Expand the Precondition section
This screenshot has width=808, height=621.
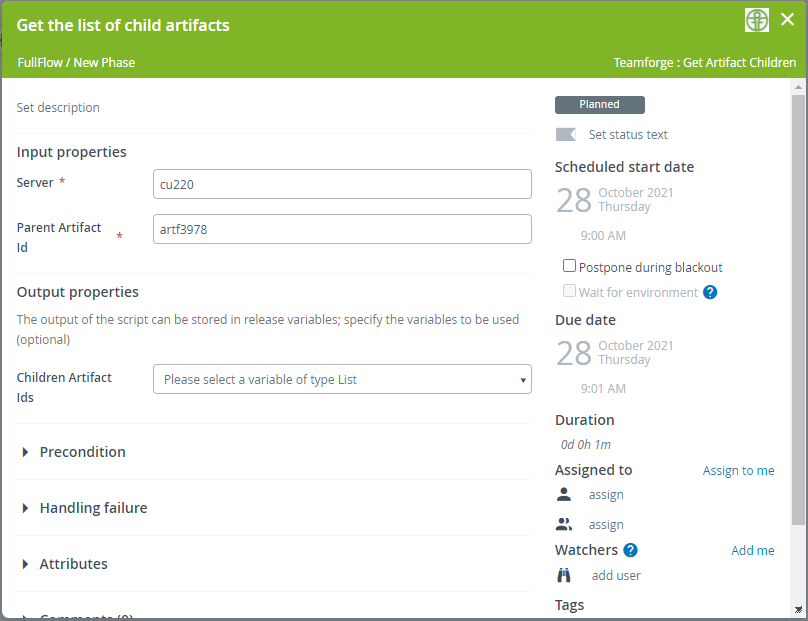82,452
